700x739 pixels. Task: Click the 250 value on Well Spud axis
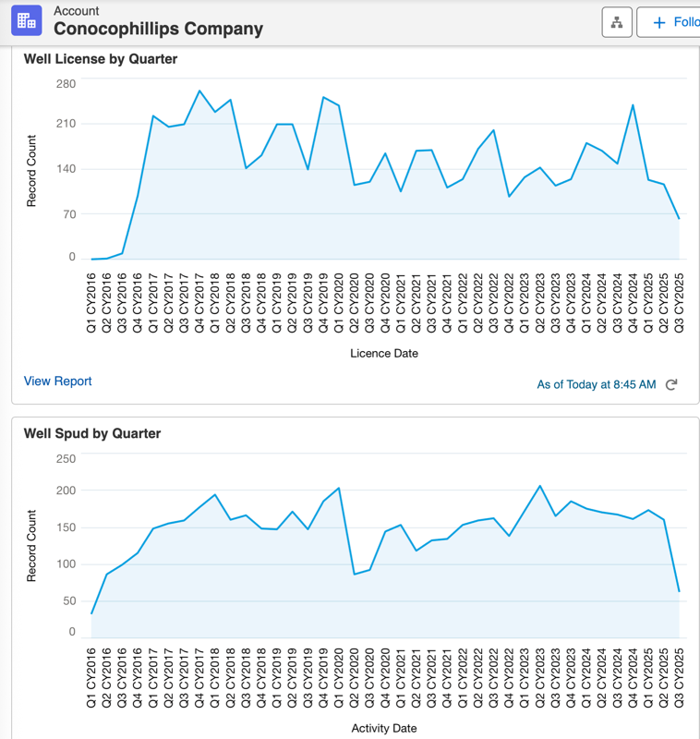[66, 458]
